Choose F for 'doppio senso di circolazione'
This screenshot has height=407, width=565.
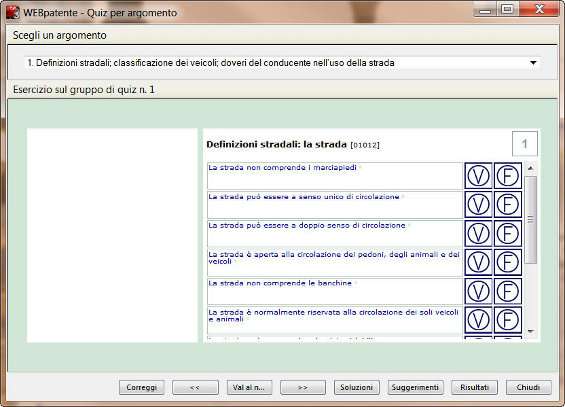pos(507,233)
